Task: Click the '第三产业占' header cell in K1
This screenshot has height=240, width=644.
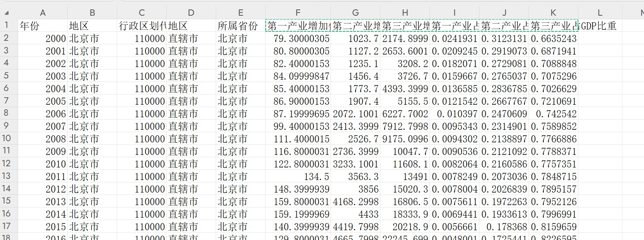Action: [554, 26]
